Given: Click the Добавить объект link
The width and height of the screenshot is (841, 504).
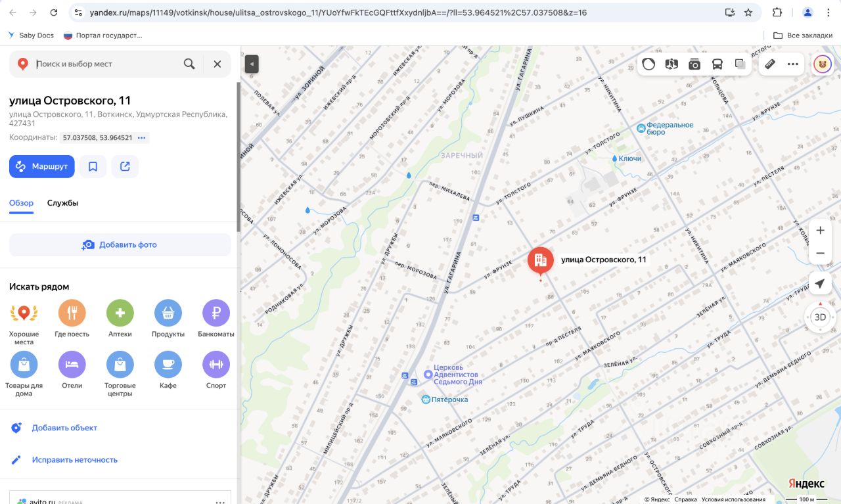Looking at the screenshot, I should coord(64,428).
